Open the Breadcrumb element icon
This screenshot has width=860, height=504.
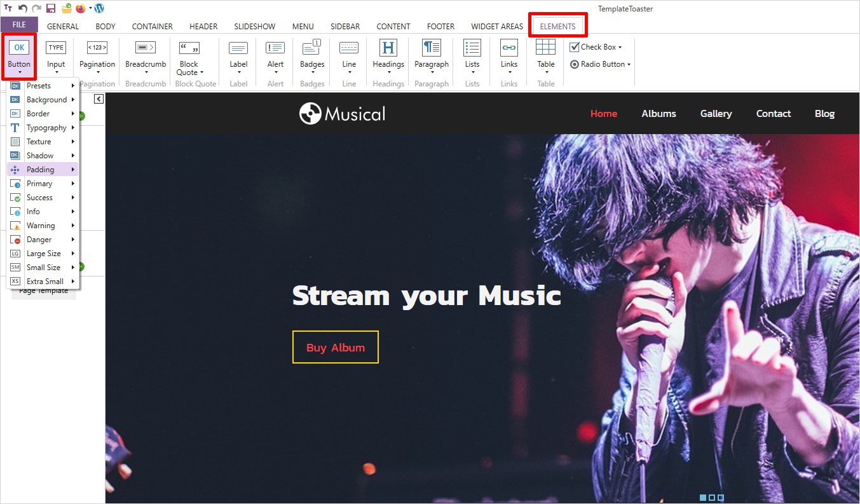coord(146,48)
